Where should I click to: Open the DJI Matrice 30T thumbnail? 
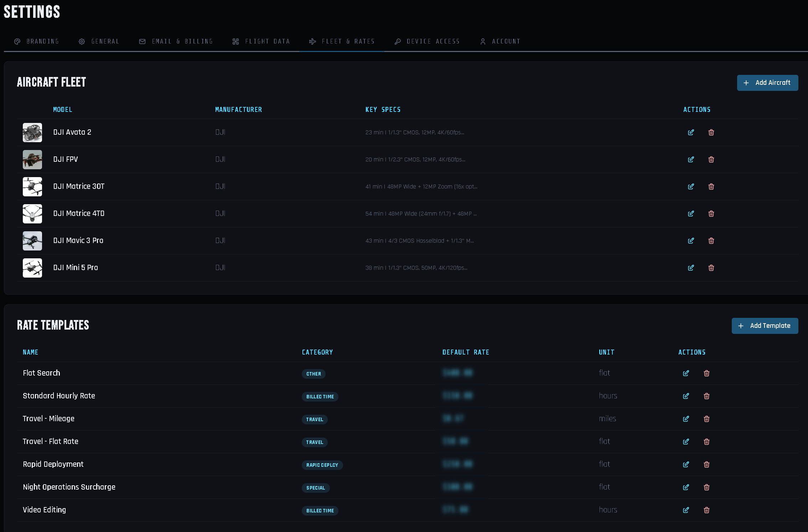tap(32, 186)
